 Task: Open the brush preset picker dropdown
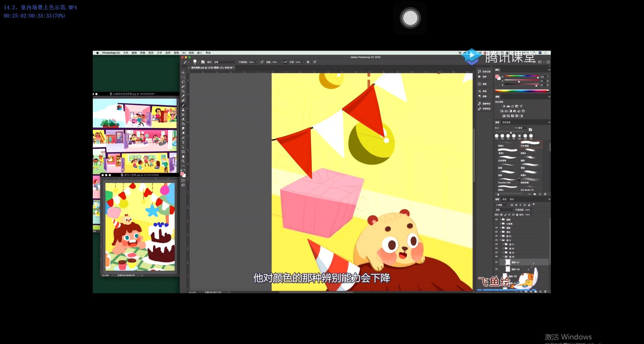click(198, 62)
